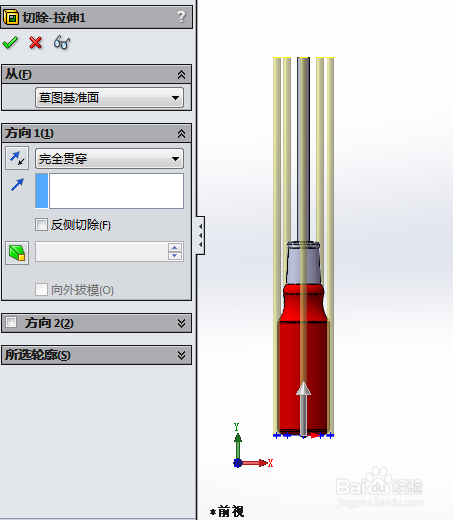Click the reverse direction button
Image resolution: width=453 pixels, height=520 pixels.
[x=17, y=158]
